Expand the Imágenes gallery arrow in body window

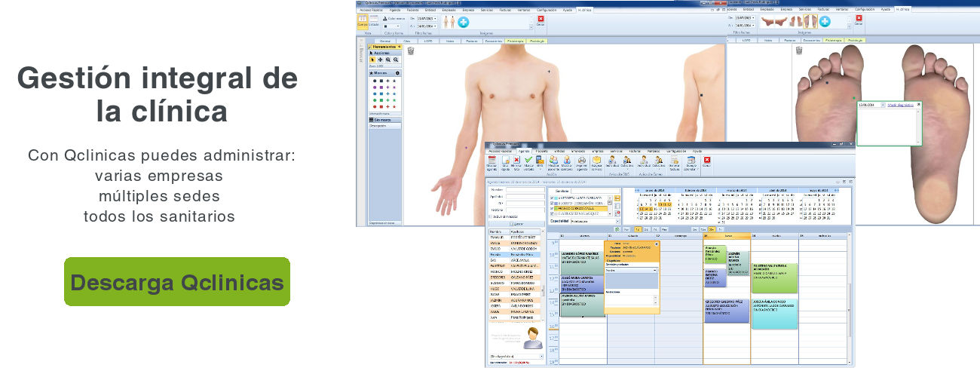pyautogui.click(x=531, y=28)
